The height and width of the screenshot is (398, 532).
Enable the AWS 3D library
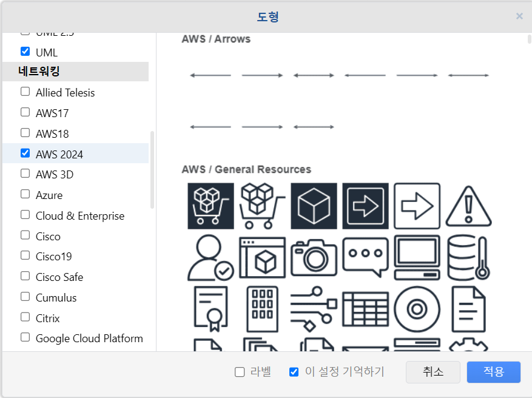(x=25, y=174)
